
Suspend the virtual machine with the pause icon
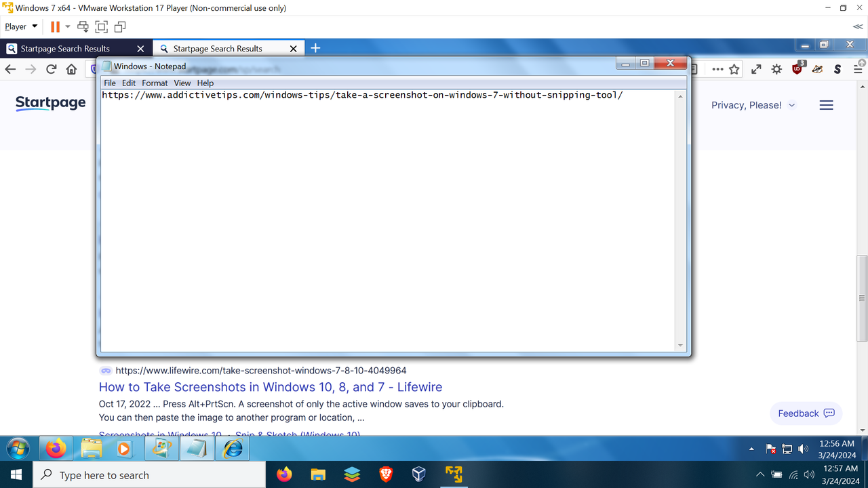pyautogui.click(x=55, y=26)
